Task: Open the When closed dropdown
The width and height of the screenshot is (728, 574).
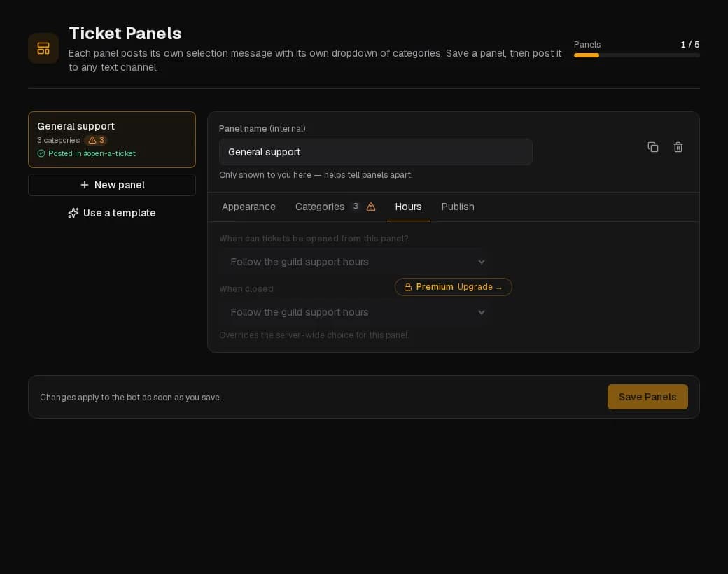Action: pyautogui.click(x=355, y=312)
